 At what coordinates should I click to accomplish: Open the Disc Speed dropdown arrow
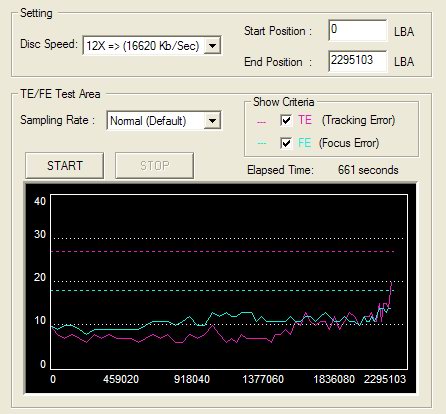(x=212, y=45)
